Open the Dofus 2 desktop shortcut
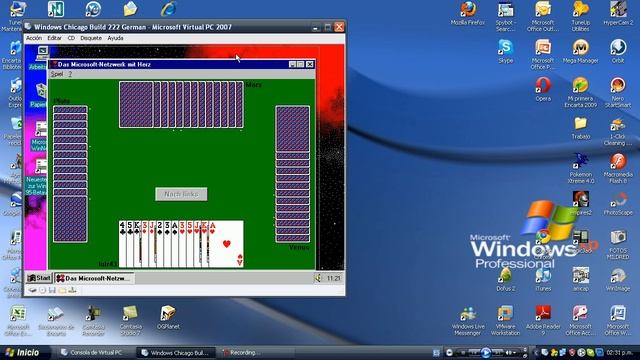Screen dimensions: 640x360 [505, 279]
